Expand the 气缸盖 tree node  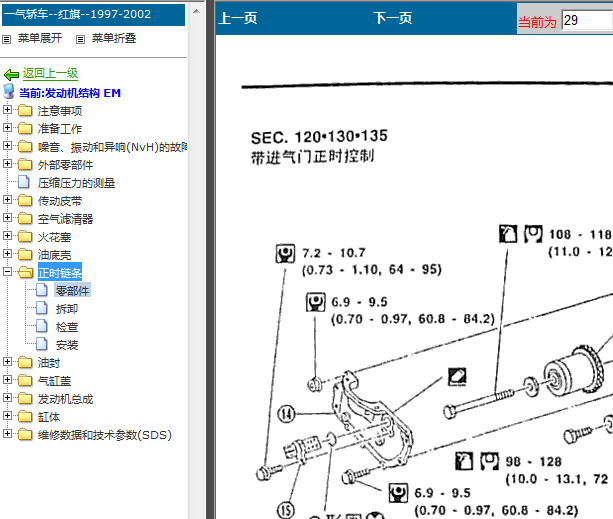coord(7,379)
